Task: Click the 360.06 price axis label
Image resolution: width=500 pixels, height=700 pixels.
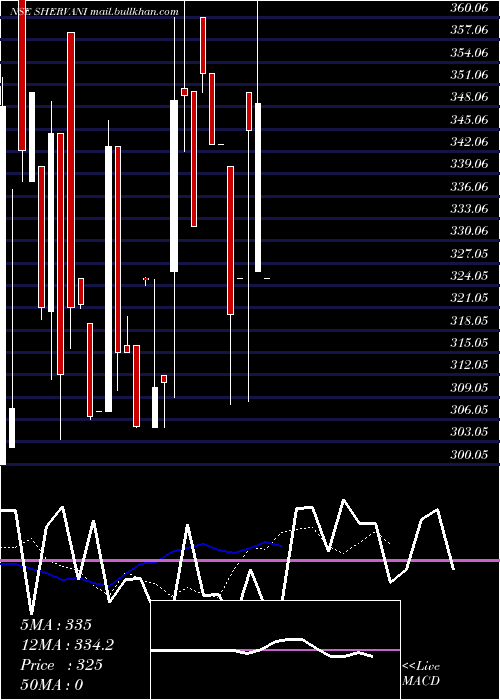Action: pos(468,7)
